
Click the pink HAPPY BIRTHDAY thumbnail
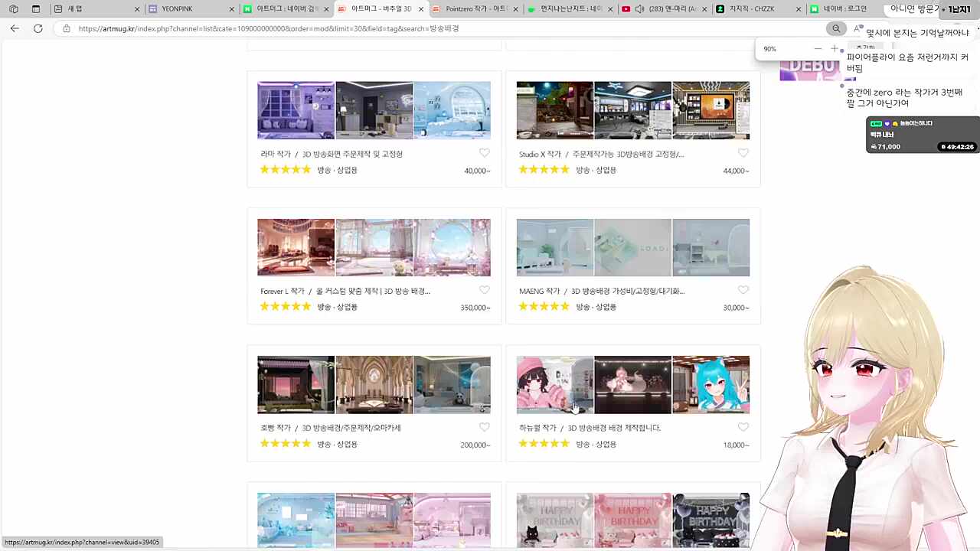pos(632,520)
